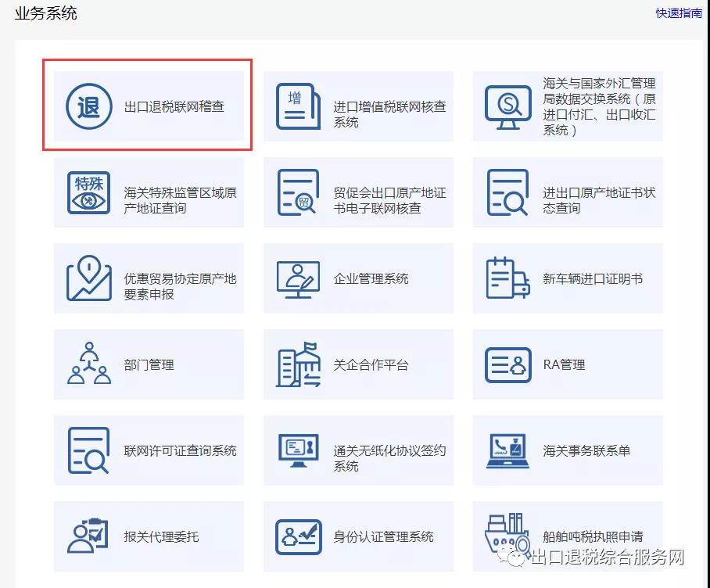Viewport: 710px width, 588px height.
Task: Select the 关企合作平台 building icon
Action: 298,364
